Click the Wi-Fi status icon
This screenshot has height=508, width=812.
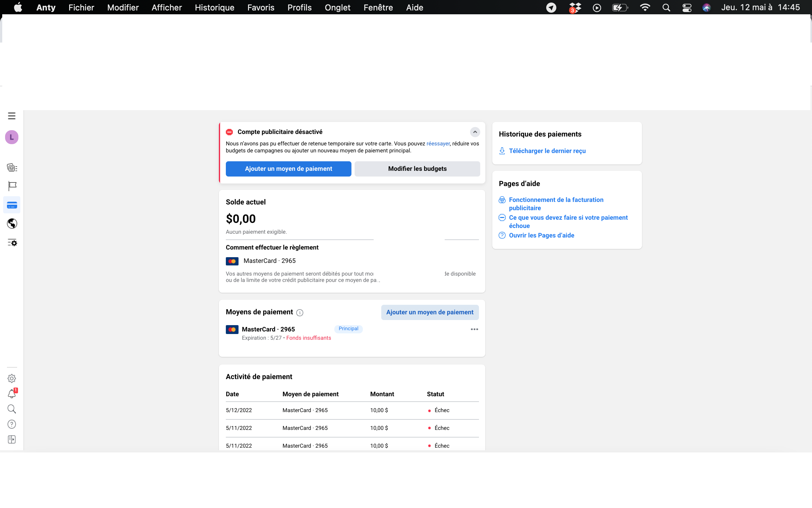[x=645, y=7]
